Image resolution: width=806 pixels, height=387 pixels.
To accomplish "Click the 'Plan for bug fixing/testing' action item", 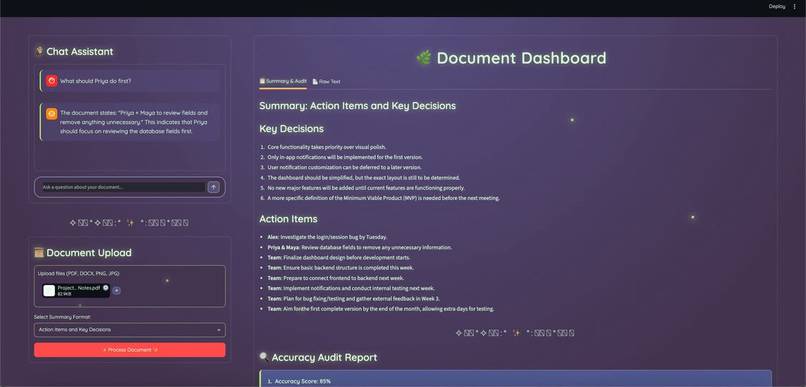I will pyautogui.click(x=354, y=299).
